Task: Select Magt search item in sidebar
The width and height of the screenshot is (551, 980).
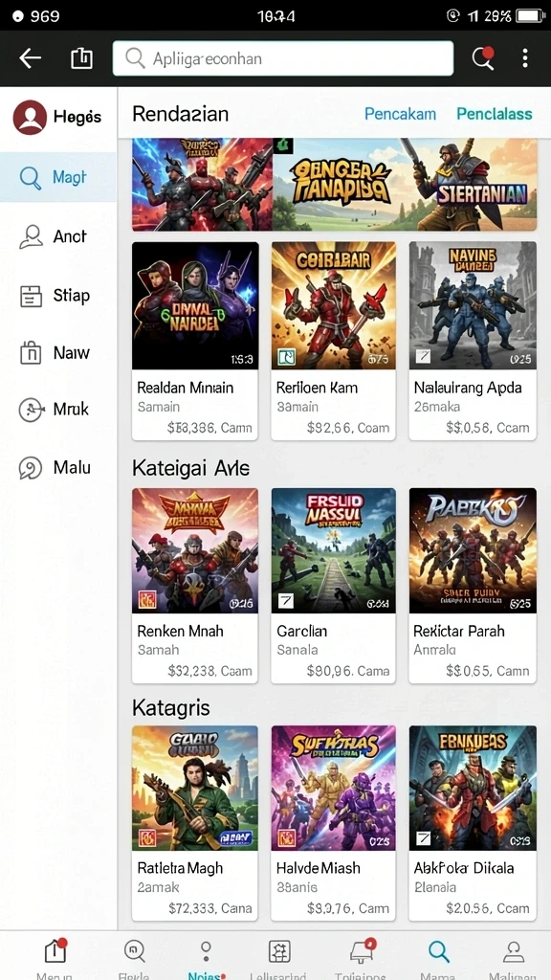Action: [x=58, y=177]
